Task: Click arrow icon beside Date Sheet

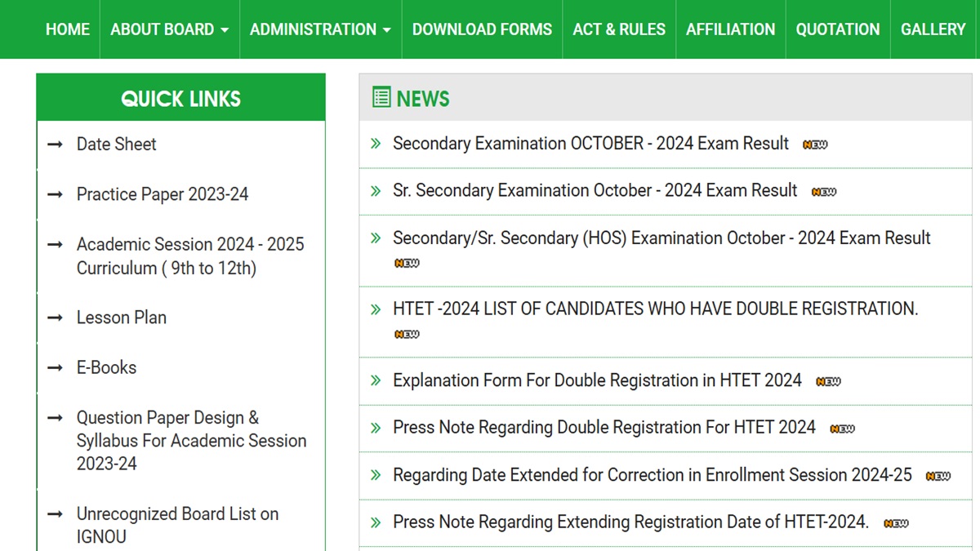Action: [56, 144]
